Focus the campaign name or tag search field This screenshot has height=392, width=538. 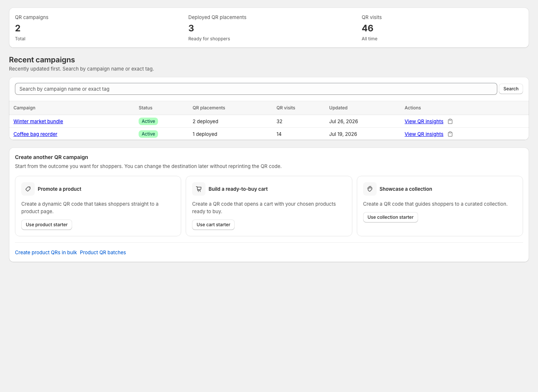tap(256, 89)
